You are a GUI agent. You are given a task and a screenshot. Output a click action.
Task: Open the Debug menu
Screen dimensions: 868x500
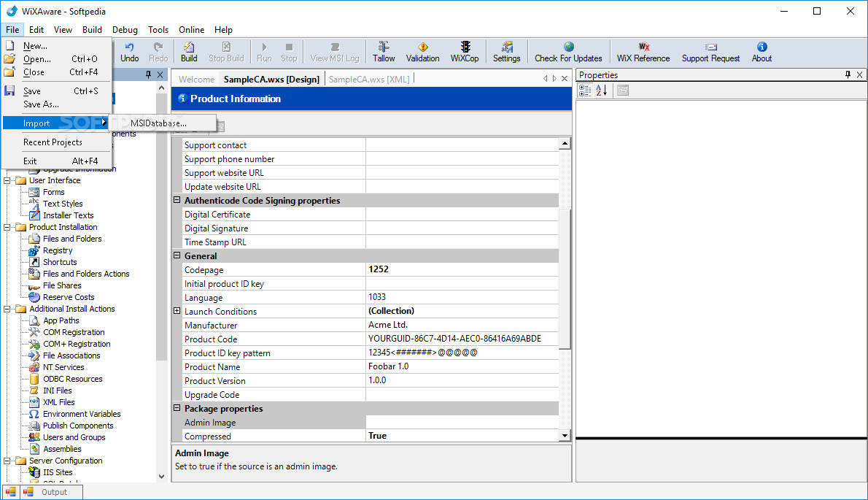125,30
